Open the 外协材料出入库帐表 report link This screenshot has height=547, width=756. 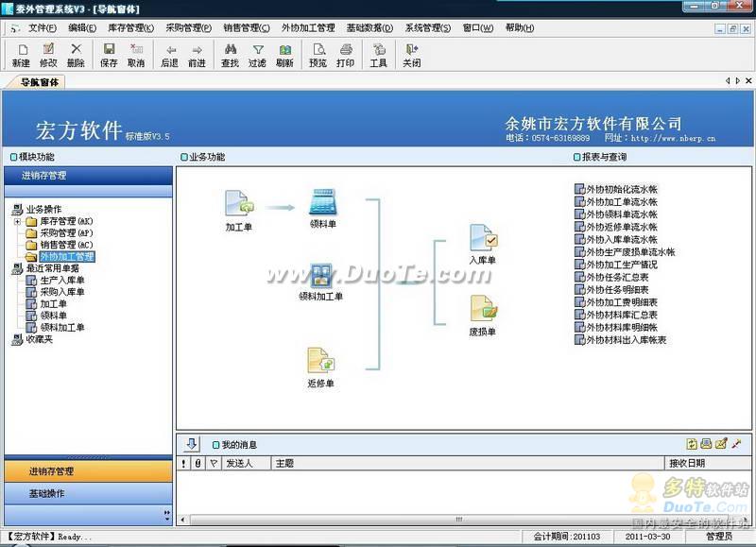pyautogui.click(x=621, y=340)
